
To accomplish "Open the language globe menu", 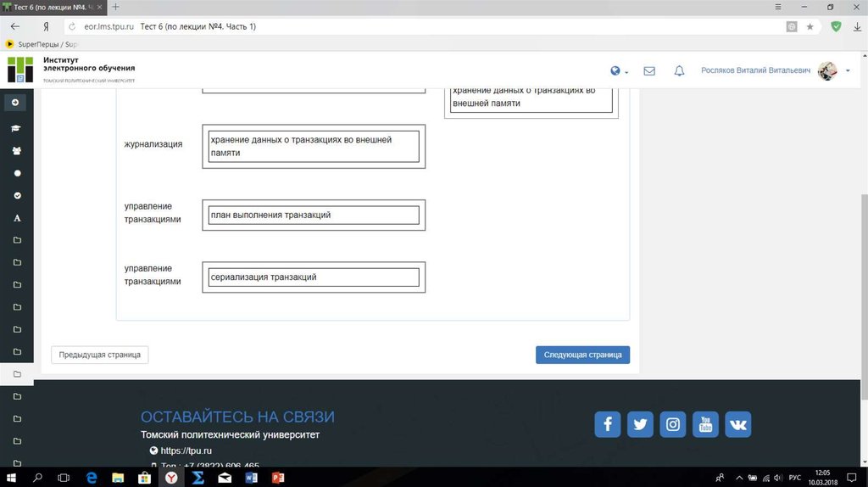I will (x=619, y=71).
